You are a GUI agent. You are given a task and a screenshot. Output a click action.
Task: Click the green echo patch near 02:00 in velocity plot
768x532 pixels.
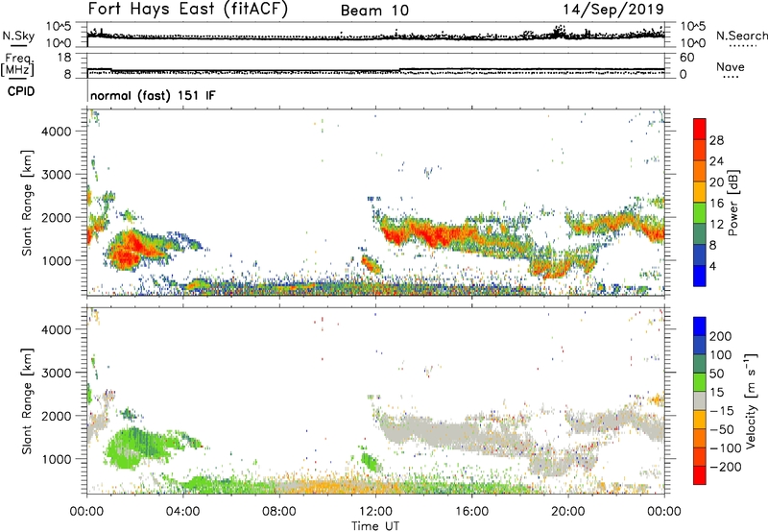pyautogui.click(x=137, y=447)
